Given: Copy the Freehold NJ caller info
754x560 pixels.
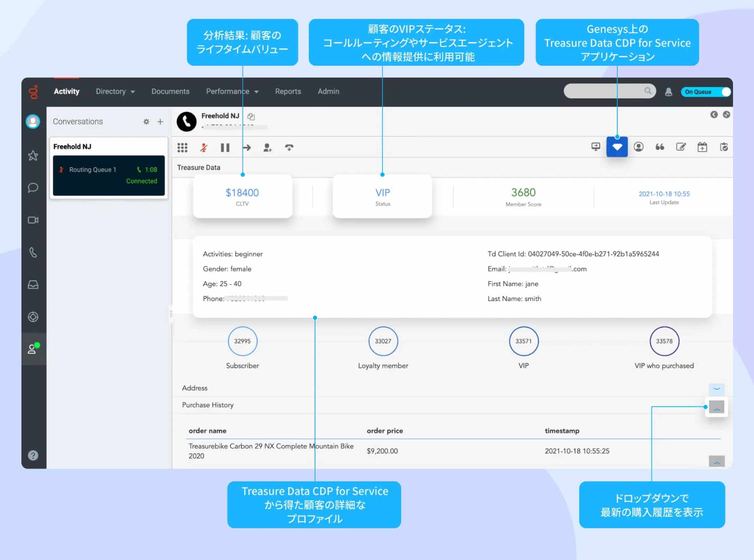Looking at the screenshot, I should point(251,116).
